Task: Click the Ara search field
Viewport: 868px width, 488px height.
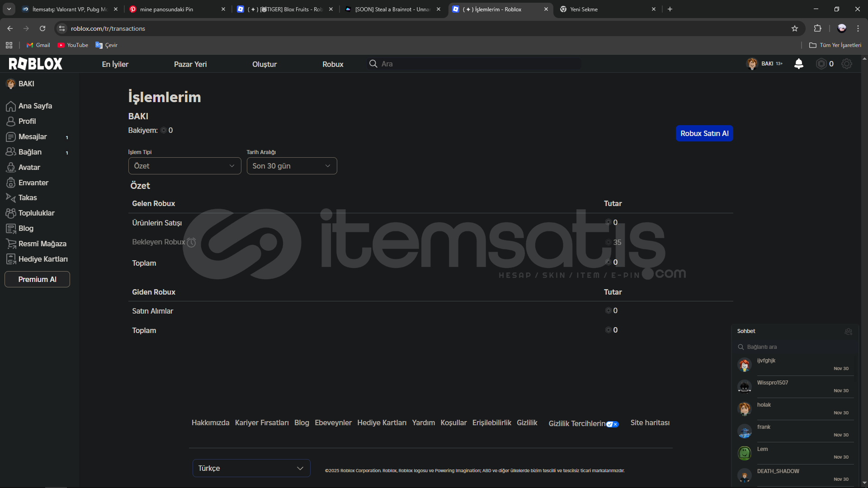Action: [x=475, y=64]
